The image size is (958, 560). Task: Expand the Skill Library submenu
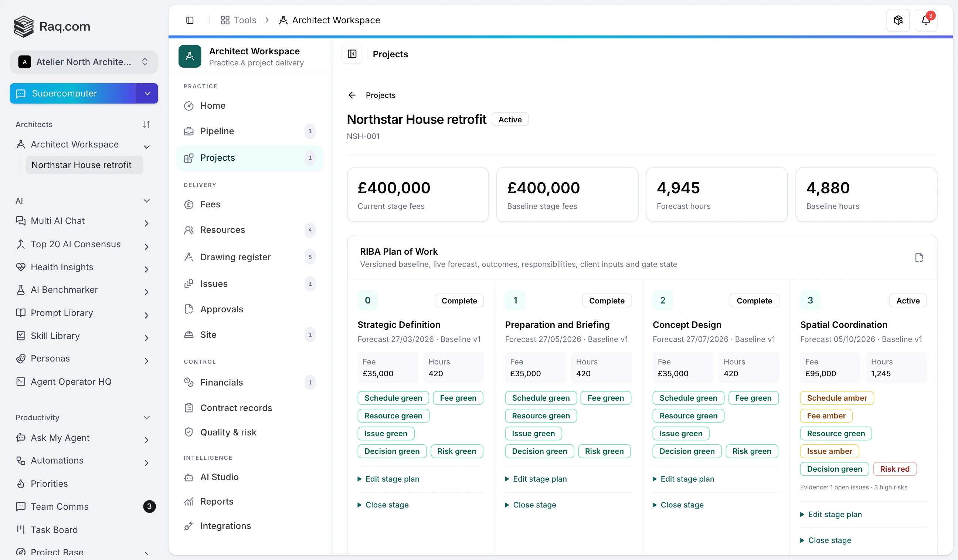point(146,338)
